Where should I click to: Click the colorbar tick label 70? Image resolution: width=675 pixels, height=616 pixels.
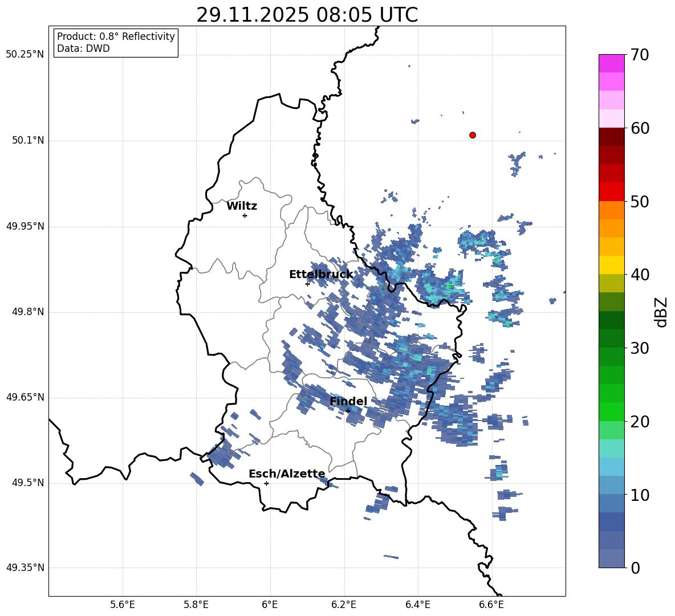[640, 55]
